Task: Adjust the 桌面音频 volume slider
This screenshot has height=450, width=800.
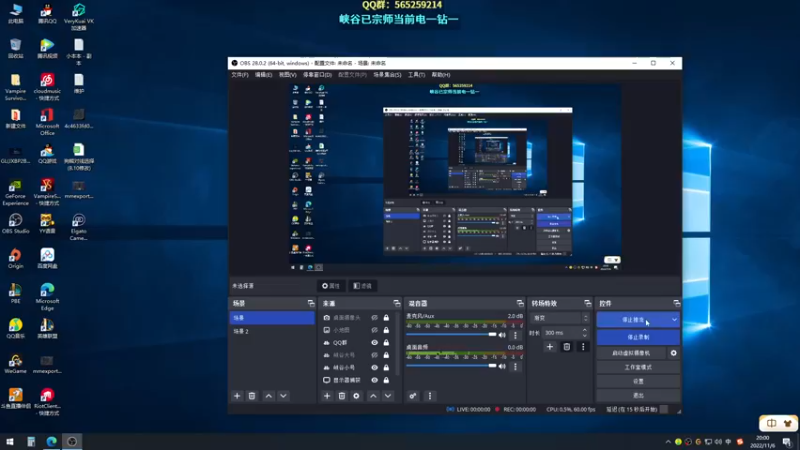Action: (x=452, y=366)
